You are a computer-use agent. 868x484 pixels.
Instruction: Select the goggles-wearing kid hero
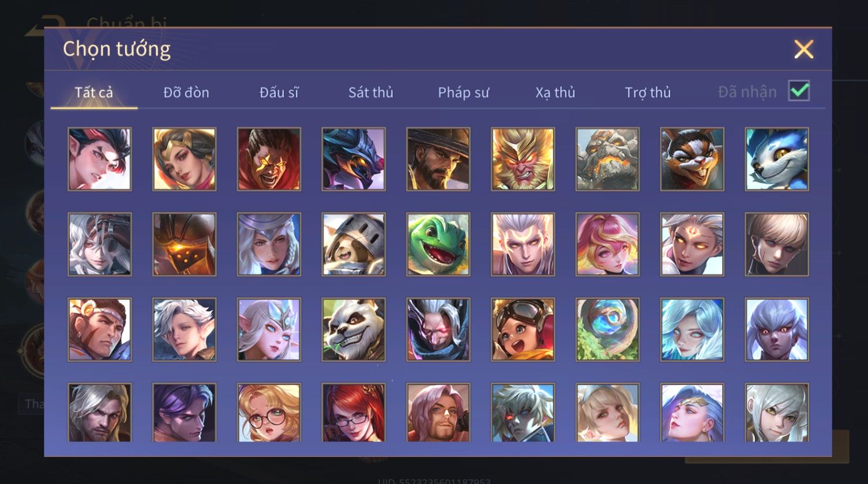(x=523, y=330)
